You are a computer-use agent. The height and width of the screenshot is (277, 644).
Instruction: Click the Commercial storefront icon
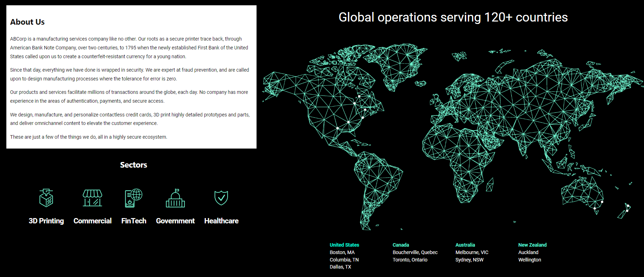coord(92,198)
